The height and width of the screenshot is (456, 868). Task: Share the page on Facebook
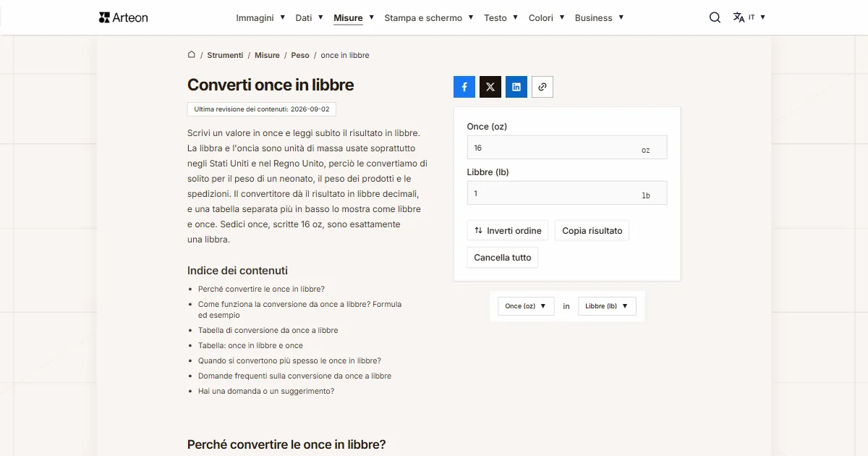click(464, 87)
